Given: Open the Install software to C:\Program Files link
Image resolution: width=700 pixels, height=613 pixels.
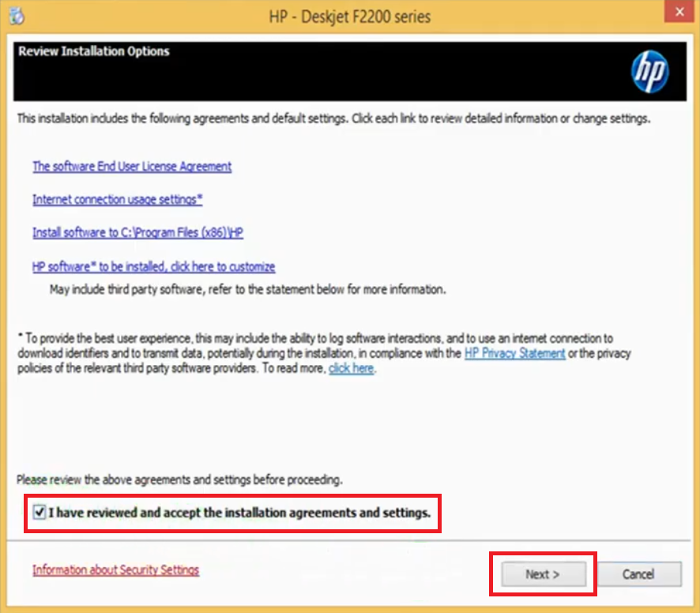Looking at the screenshot, I should [137, 232].
